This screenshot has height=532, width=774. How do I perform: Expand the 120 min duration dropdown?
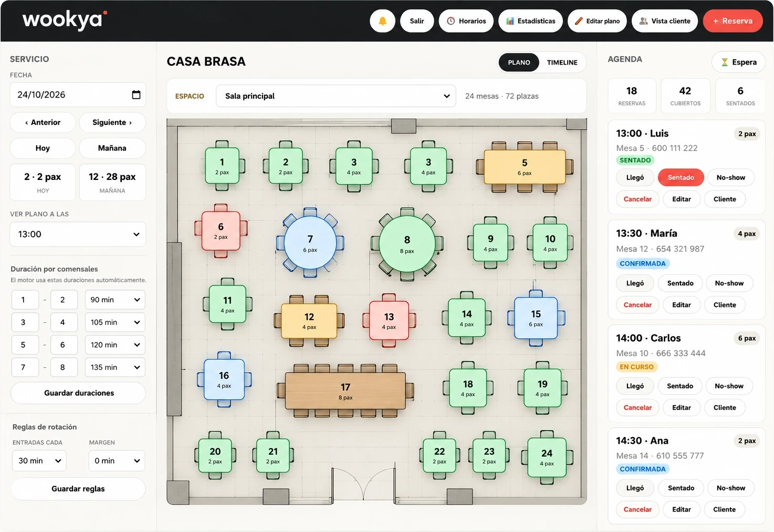point(115,345)
